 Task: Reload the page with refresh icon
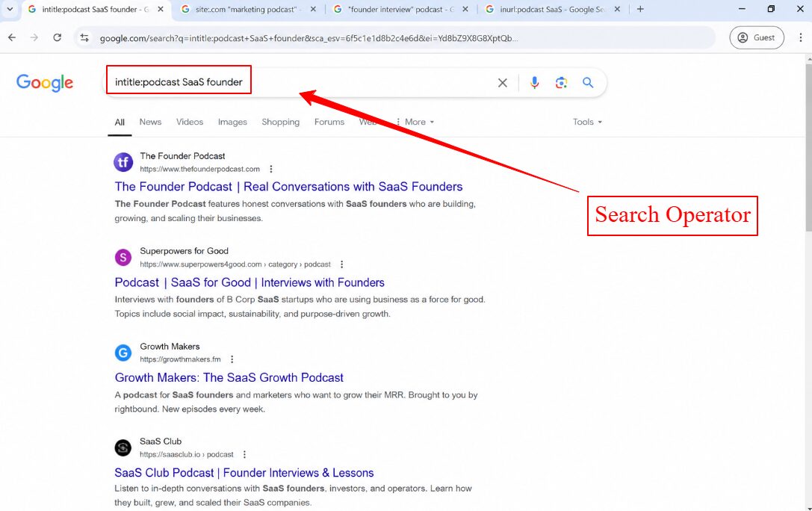(57, 38)
